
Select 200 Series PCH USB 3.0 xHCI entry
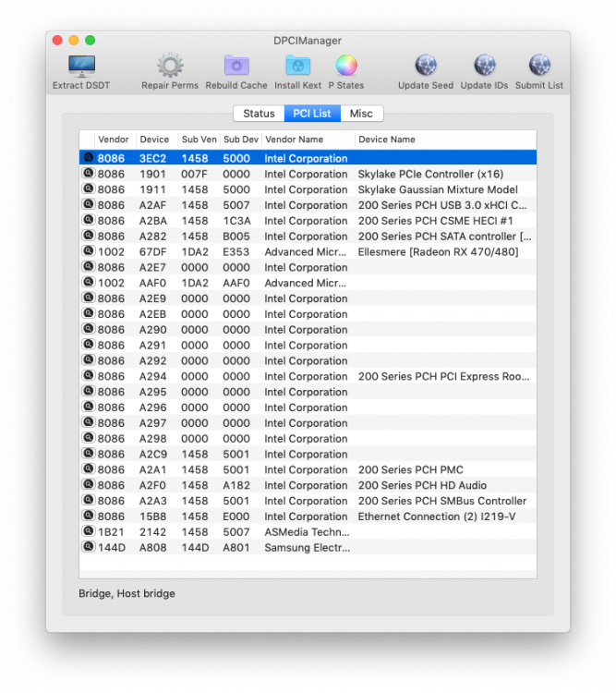tap(442, 205)
